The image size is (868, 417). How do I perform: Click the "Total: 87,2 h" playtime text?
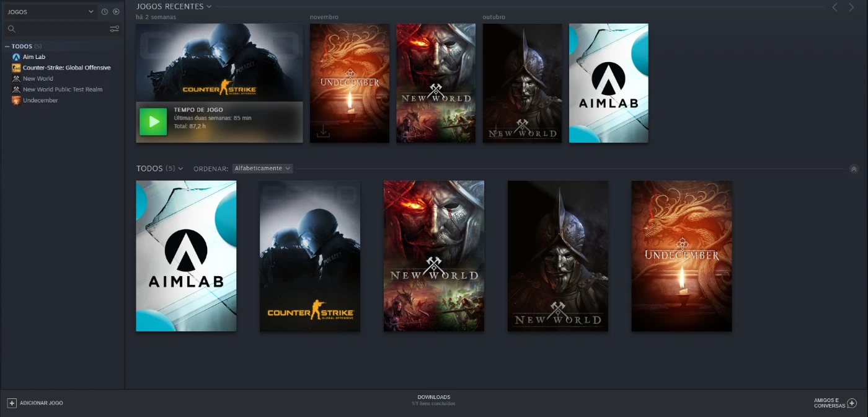pyautogui.click(x=190, y=126)
